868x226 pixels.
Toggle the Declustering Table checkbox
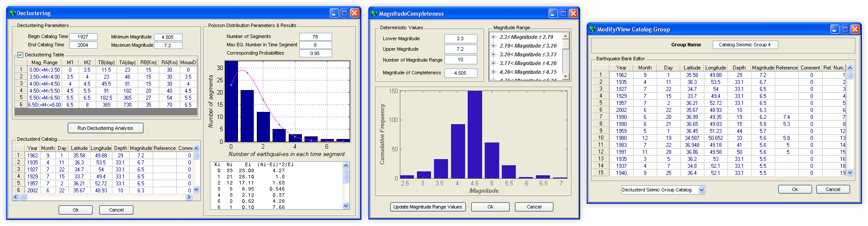click(x=20, y=55)
